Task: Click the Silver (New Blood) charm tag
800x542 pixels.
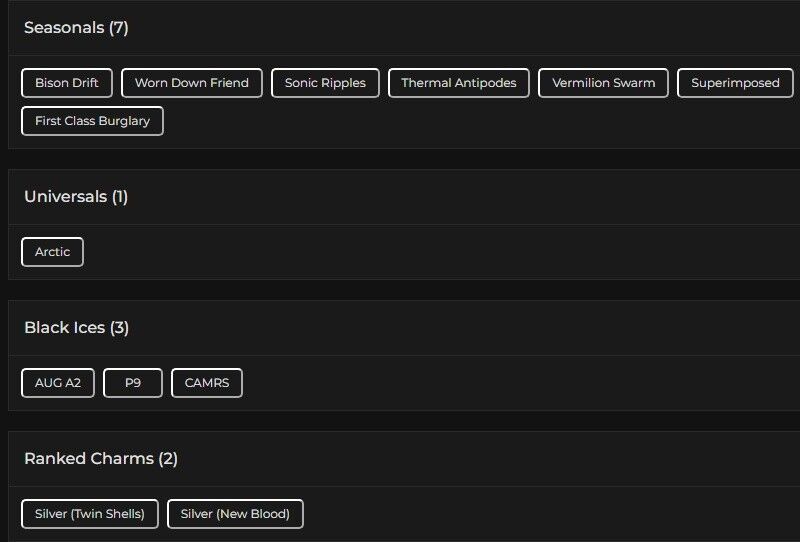Action: [235, 514]
